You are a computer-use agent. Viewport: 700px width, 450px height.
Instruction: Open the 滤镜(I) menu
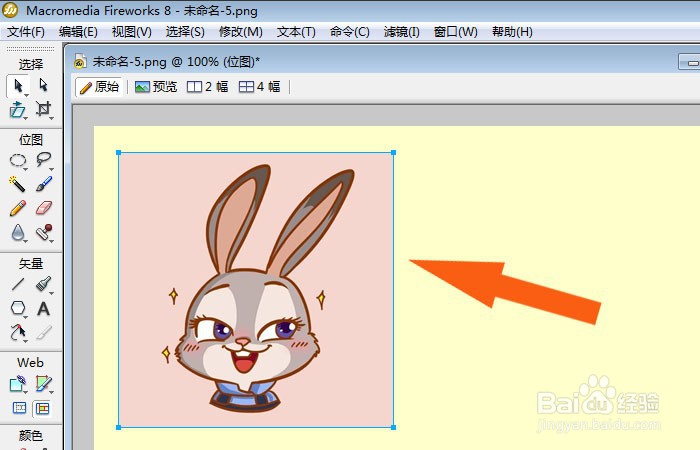(x=401, y=32)
